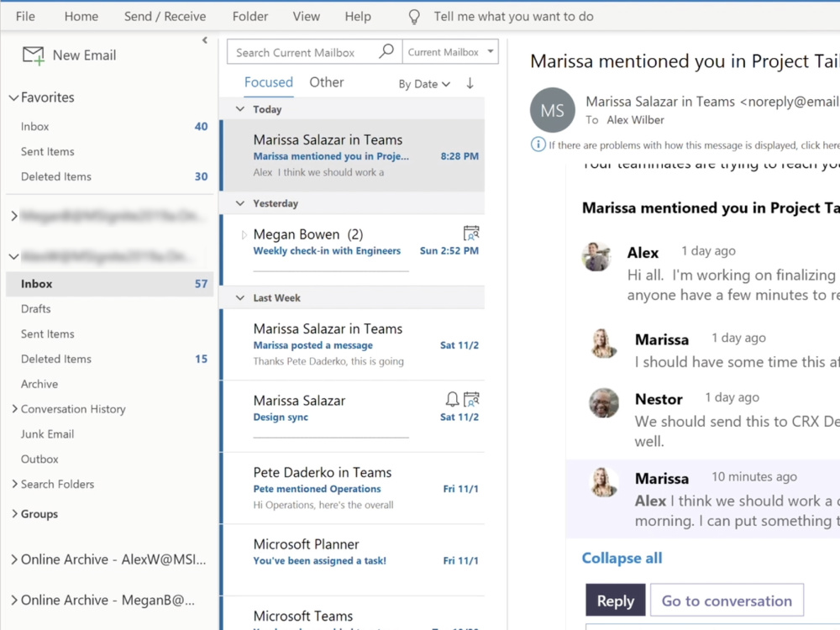Select the Inbox folder with 57 unread

(110, 284)
